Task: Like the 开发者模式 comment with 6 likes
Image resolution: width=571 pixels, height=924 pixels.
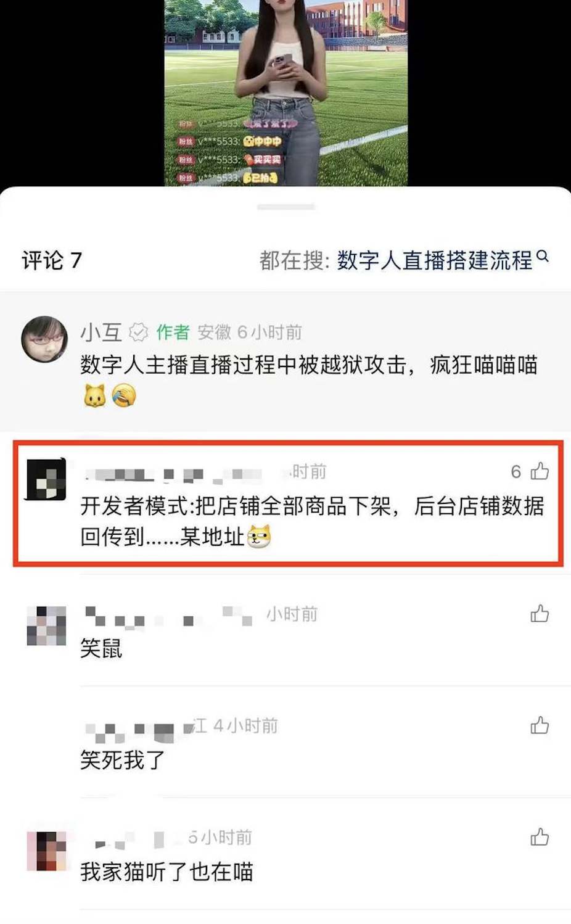Action: [540, 471]
